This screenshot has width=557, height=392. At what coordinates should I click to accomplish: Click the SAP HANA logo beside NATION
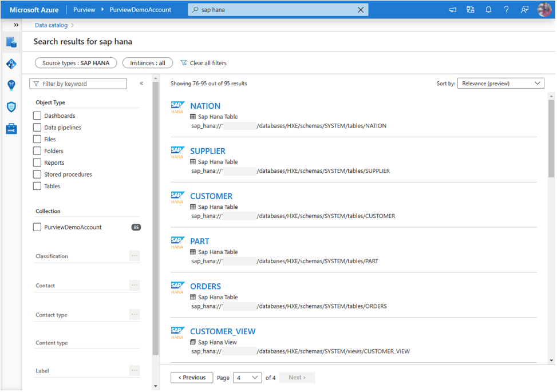click(177, 107)
